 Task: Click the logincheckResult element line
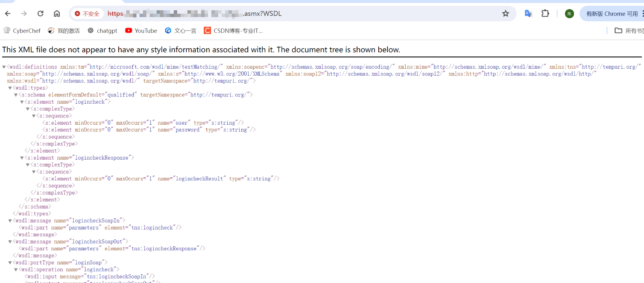point(161,179)
